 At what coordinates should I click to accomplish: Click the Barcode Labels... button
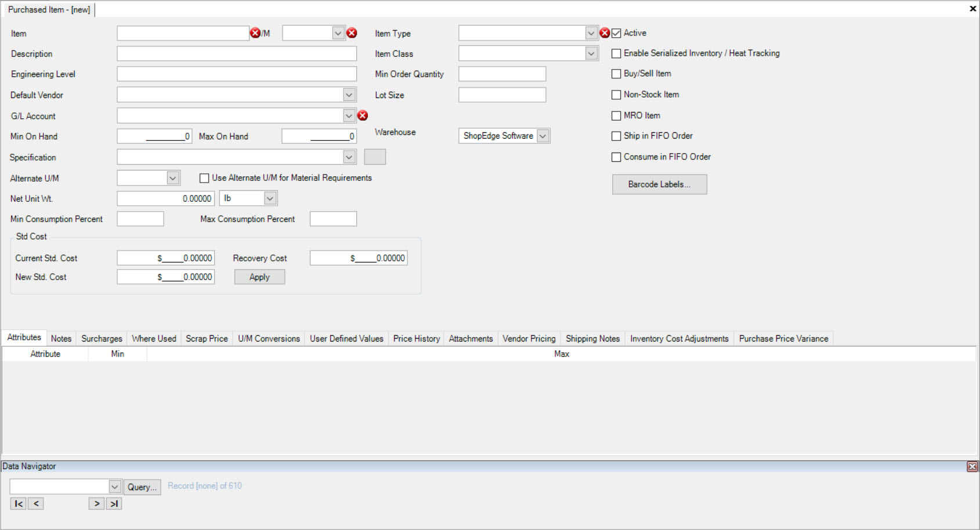tap(659, 184)
